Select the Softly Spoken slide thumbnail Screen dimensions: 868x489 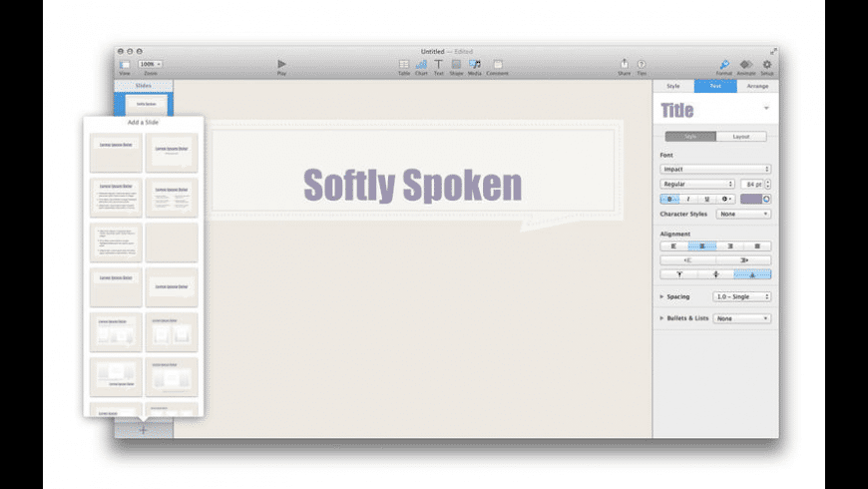[x=146, y=104]
